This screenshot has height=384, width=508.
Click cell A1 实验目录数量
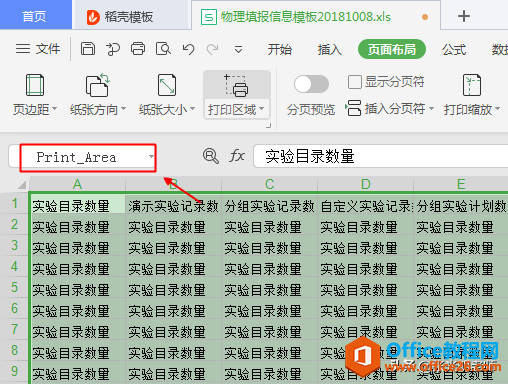click(77, 204)
